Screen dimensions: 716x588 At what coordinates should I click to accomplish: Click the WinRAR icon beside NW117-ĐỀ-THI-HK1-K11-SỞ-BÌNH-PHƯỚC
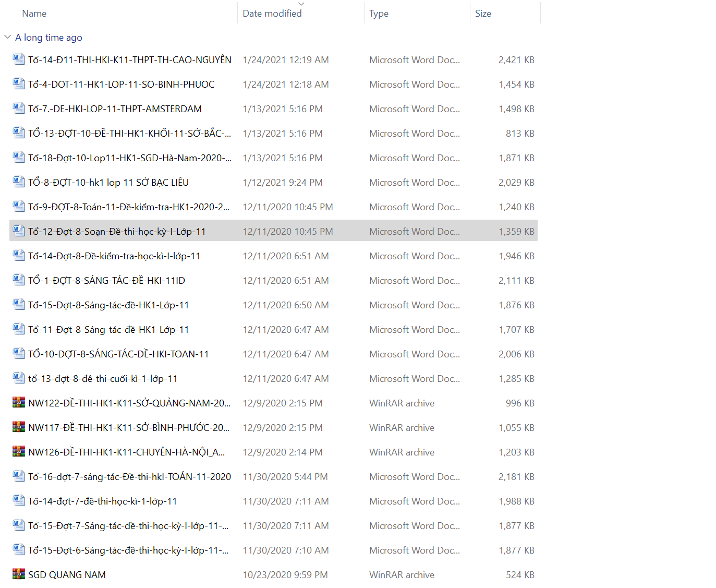tap(19, 427)
